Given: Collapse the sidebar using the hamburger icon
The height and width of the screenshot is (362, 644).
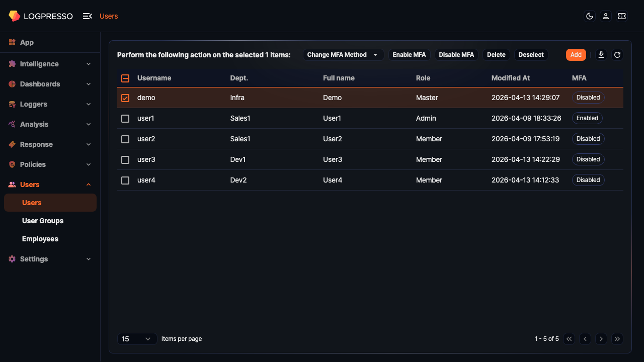Looking at the screenshot, I should click(x=87, y=16).
